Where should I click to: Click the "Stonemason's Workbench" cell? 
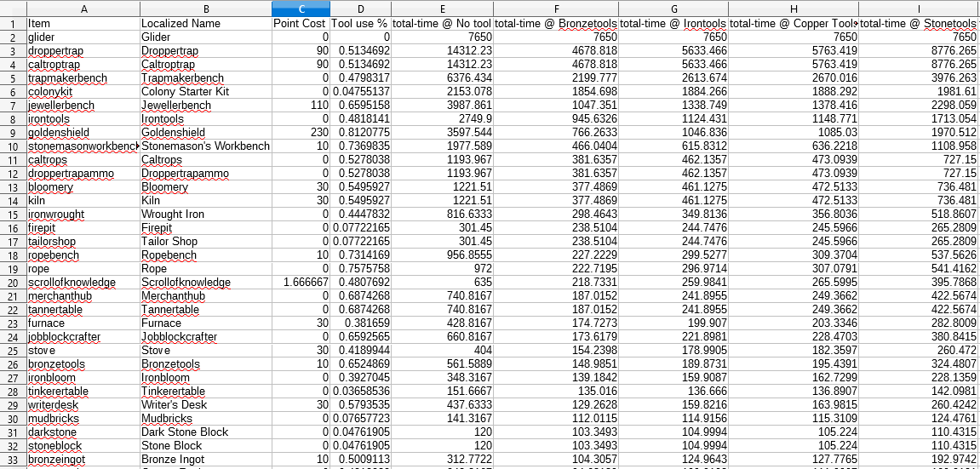tap(206, 146)
